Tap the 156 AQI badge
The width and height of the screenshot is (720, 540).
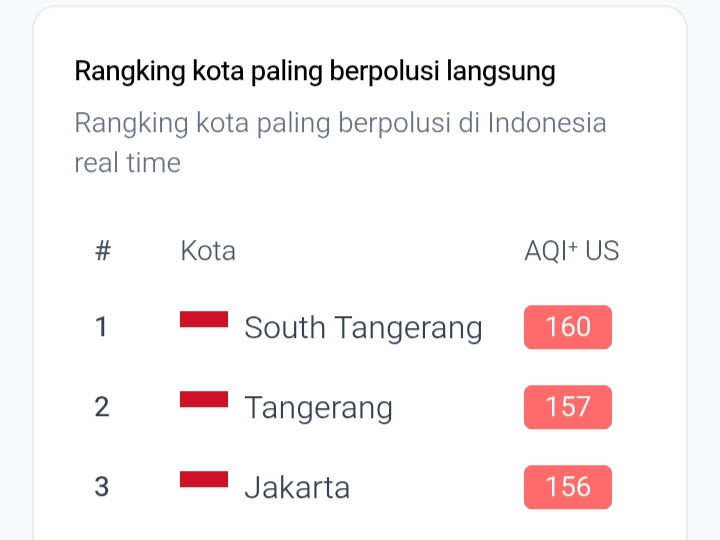pos(567,487)
